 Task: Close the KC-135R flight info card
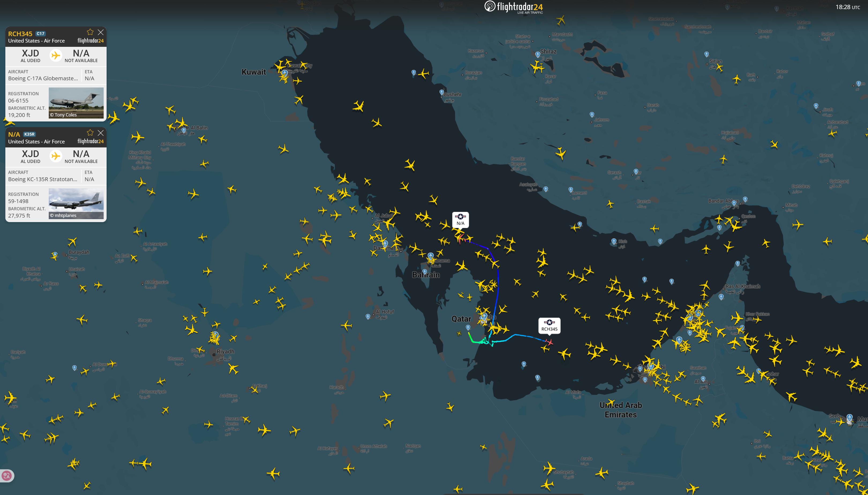(101, 133)
